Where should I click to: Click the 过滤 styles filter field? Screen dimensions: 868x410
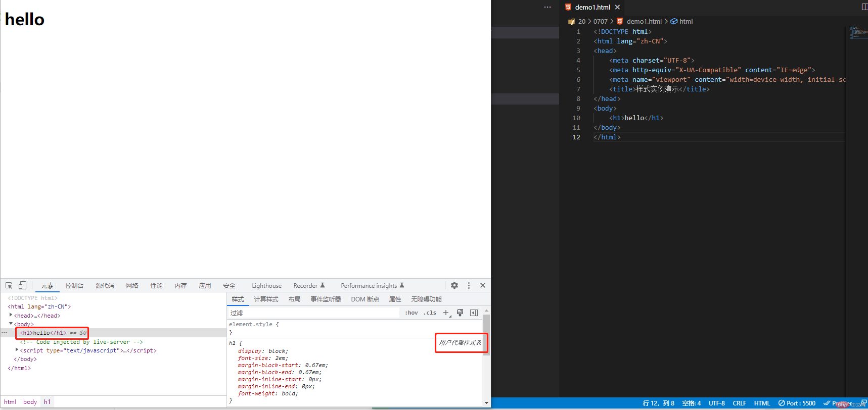313,313
